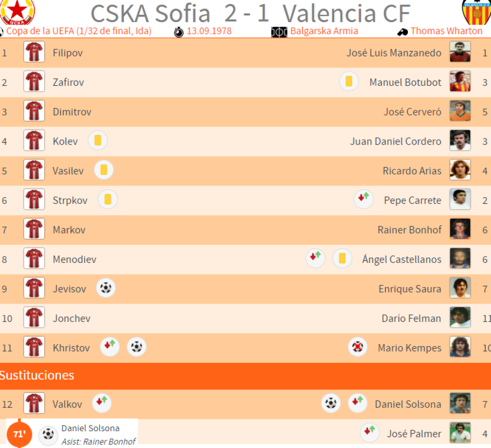This screenshot has width=491, height=448.
Task: Click Jevisov's goal ball icon
Action: click(x=106, y=288)
